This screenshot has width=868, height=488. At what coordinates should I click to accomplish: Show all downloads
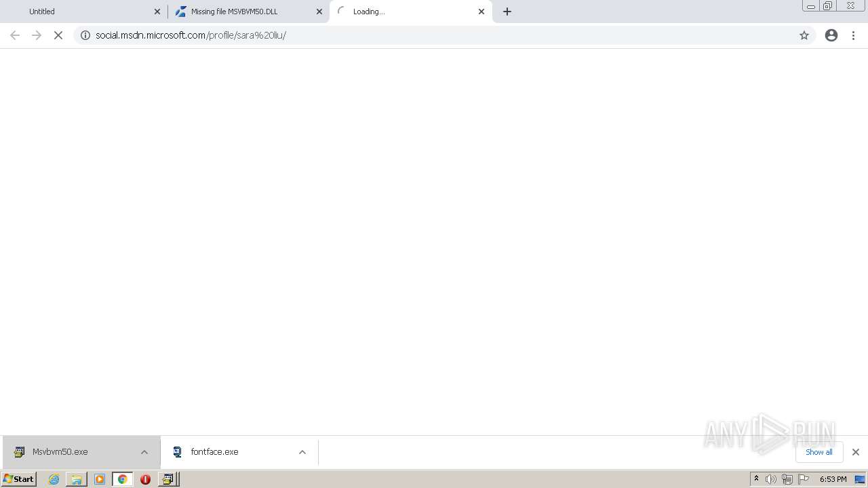point(819,452)
